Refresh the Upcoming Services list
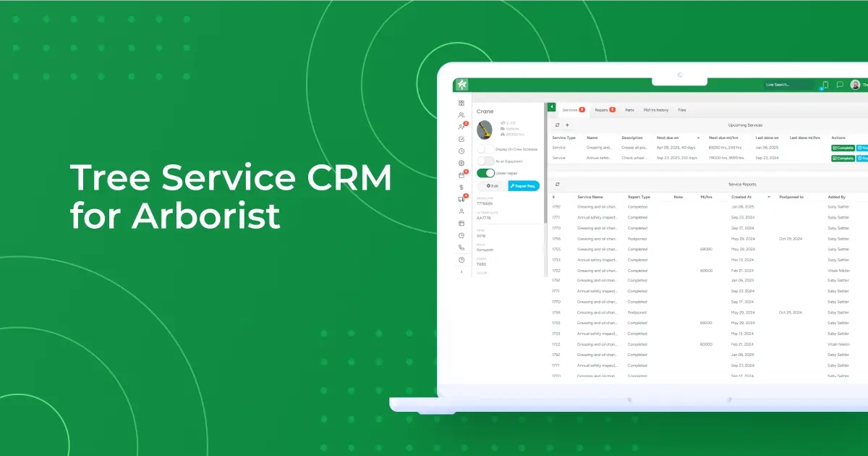The image size is (868, 456). [557, 124]
